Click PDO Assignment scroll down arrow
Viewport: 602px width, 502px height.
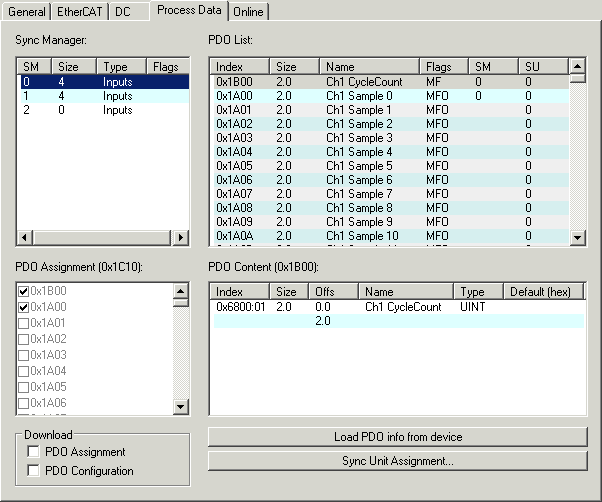(180, 406)
